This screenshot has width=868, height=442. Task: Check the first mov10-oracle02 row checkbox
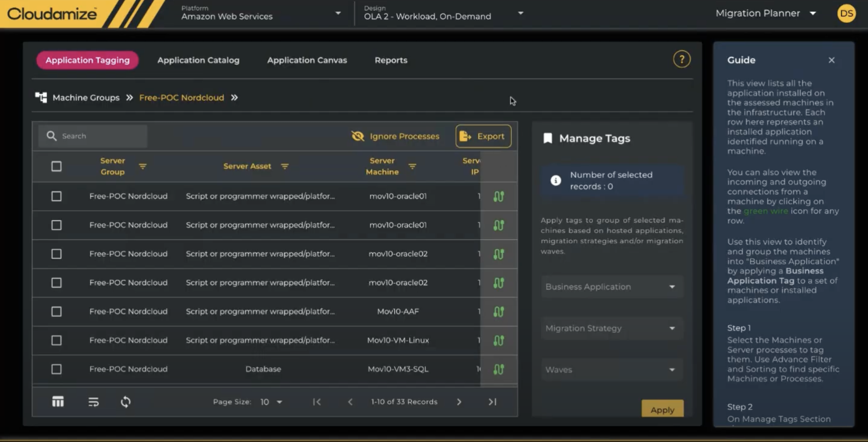point(56,254)
